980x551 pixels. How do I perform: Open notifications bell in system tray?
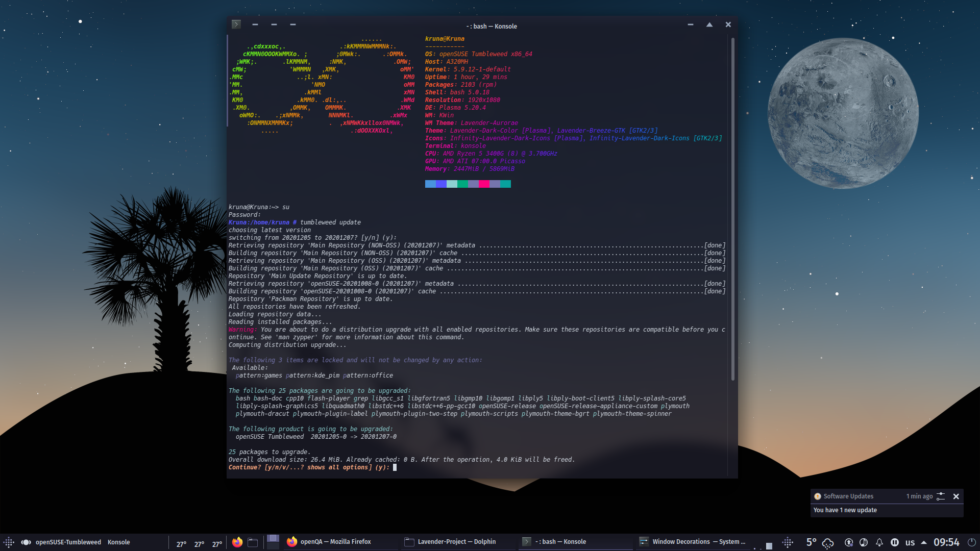[x=879, y=542]
